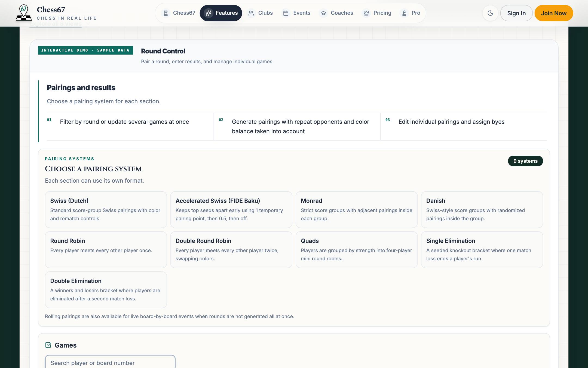The width and height of the screenshot is (588, 368).
Task: Click the graduation cap icon beside Coaches
Action: [323, 13]
